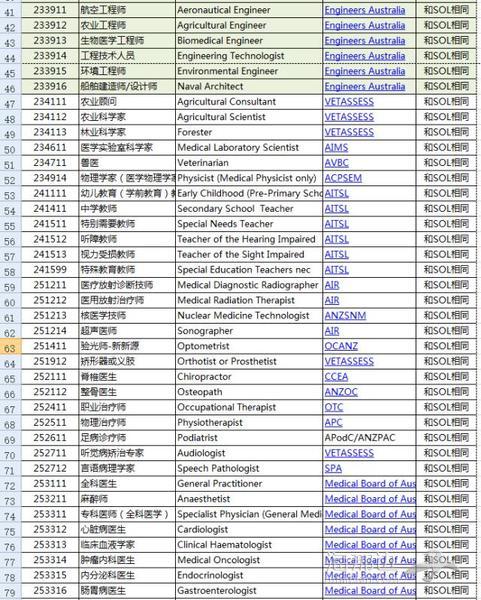Select 和SOL相同 cell in Veterinarian row
The image size is (481, 600).
[446, 163]
